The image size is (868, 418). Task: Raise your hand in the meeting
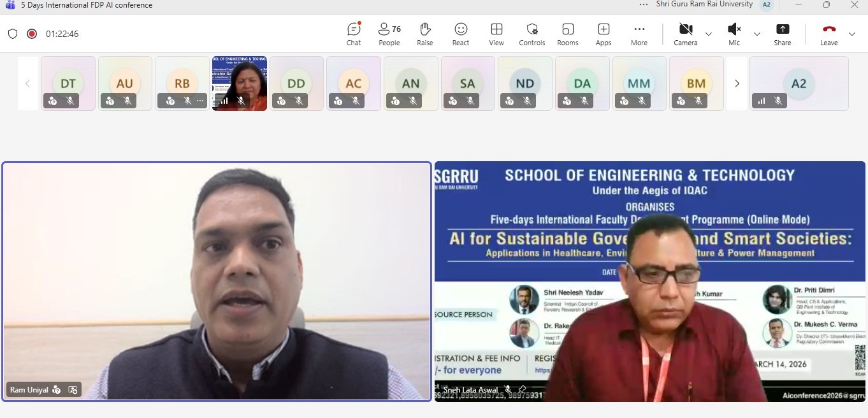(x=425, y=34)
